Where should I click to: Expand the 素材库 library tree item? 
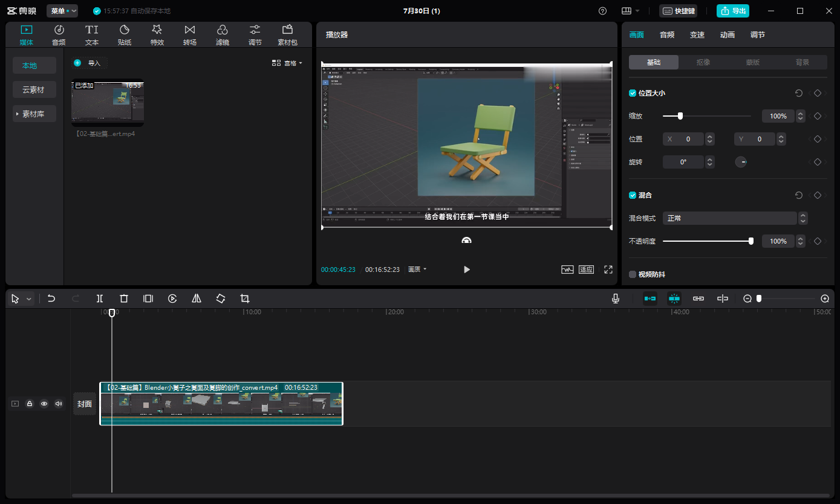tap(34, 114)
